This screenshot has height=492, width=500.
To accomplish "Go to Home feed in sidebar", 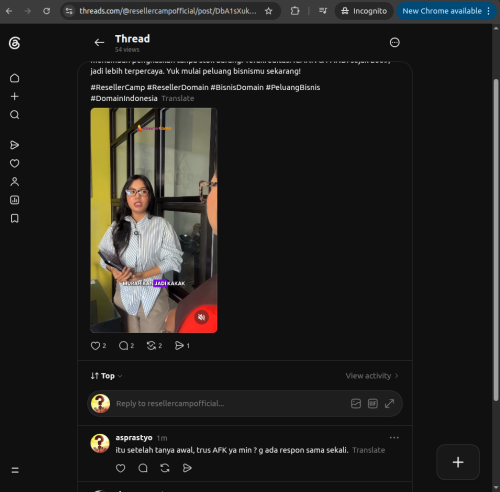I will (x=14, y=78).
